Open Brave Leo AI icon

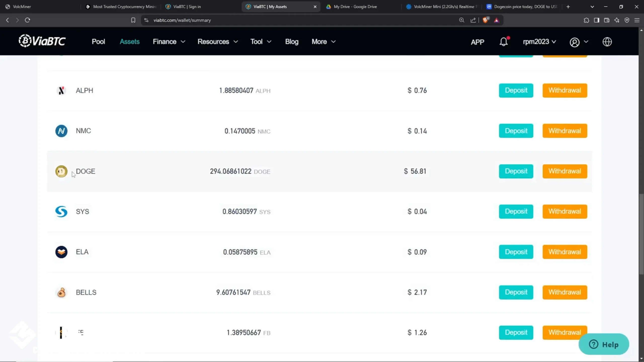click(x=617, y=20)
